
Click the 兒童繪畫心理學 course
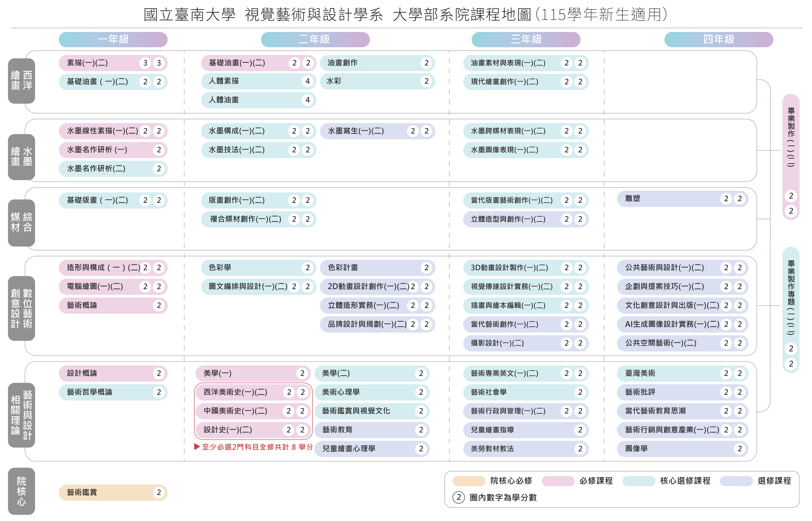[x=372, y=449]
